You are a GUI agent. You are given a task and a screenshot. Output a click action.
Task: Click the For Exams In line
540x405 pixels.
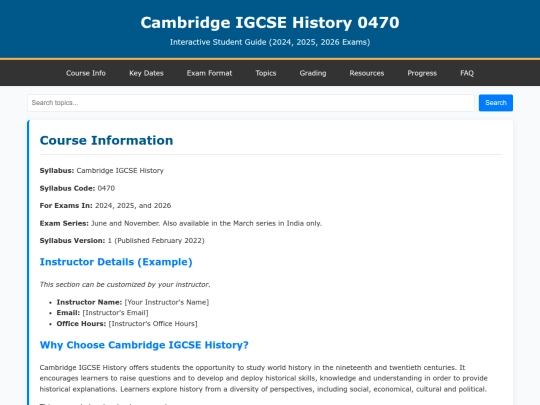(x=105, y=206)
